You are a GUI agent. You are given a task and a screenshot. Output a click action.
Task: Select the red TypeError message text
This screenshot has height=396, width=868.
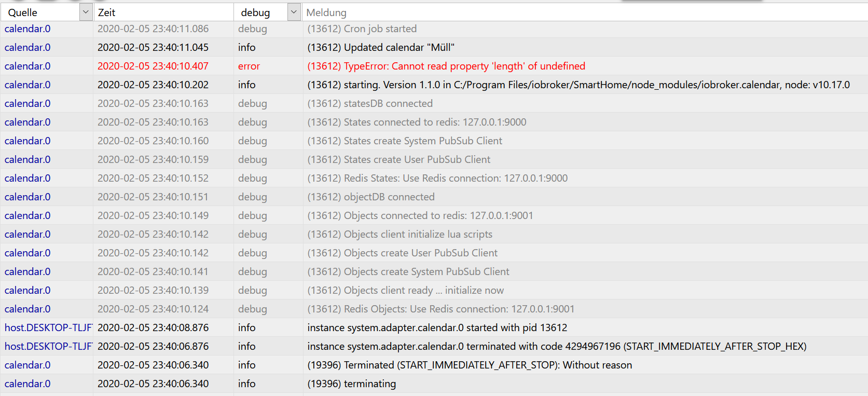[446, 66]
